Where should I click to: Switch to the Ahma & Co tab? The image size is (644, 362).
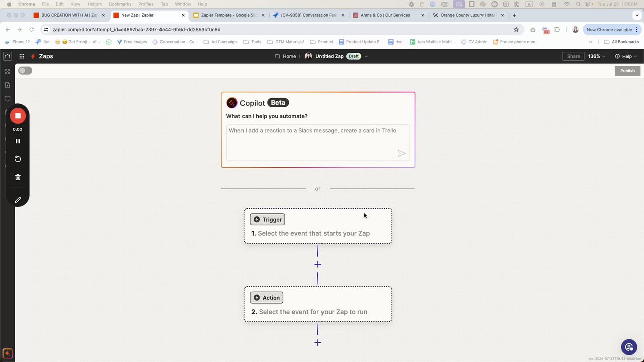tap(388, 15)
